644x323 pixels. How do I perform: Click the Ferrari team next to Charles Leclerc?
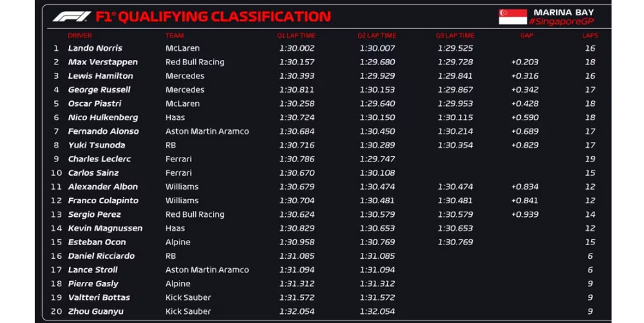click(178, 159)
